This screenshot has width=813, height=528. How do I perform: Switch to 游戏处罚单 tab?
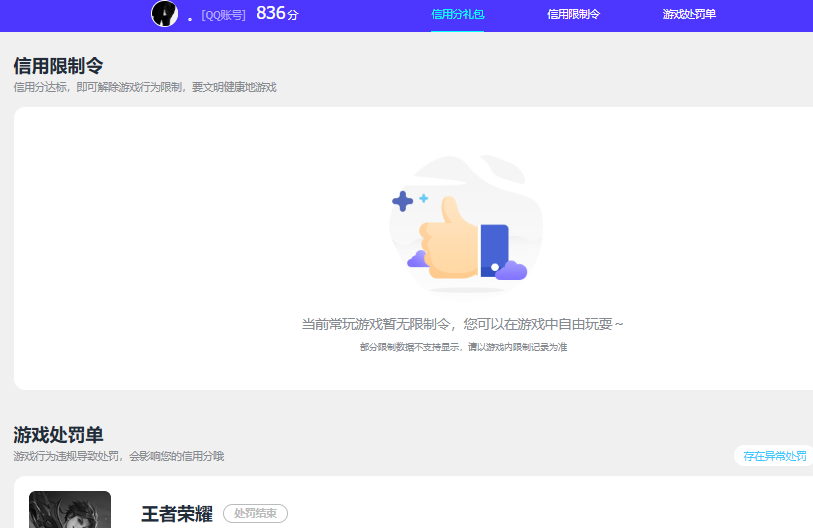point(689,15)
